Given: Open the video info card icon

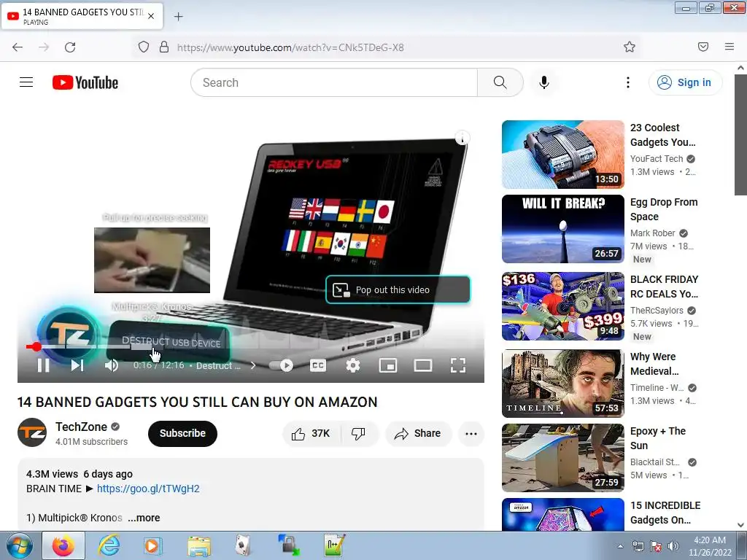Looking at the screenshot, I should click(x=462, y=138).
